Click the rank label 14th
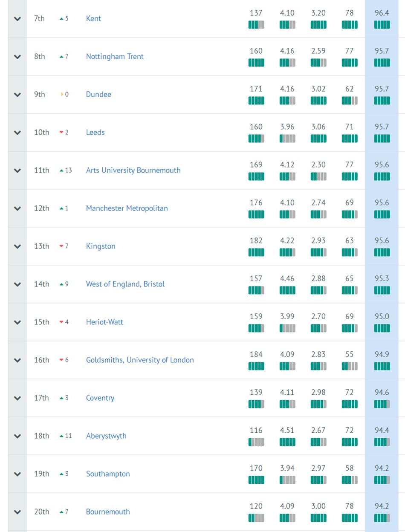This screenshot has width=405, height=532. [x=42, y=284]
